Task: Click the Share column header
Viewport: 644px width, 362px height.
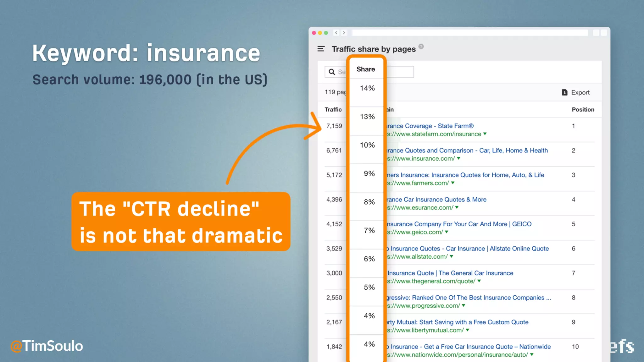Action: (x=366, y=69)
